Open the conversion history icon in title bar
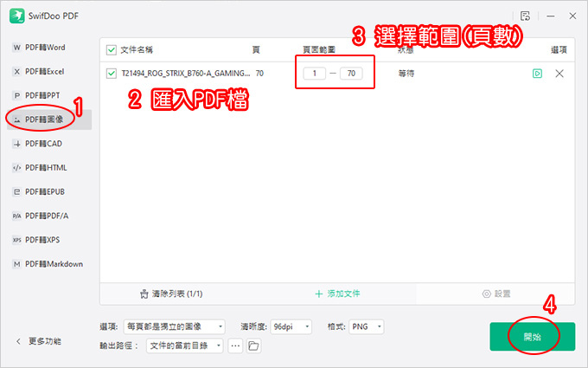 (525, 16)
